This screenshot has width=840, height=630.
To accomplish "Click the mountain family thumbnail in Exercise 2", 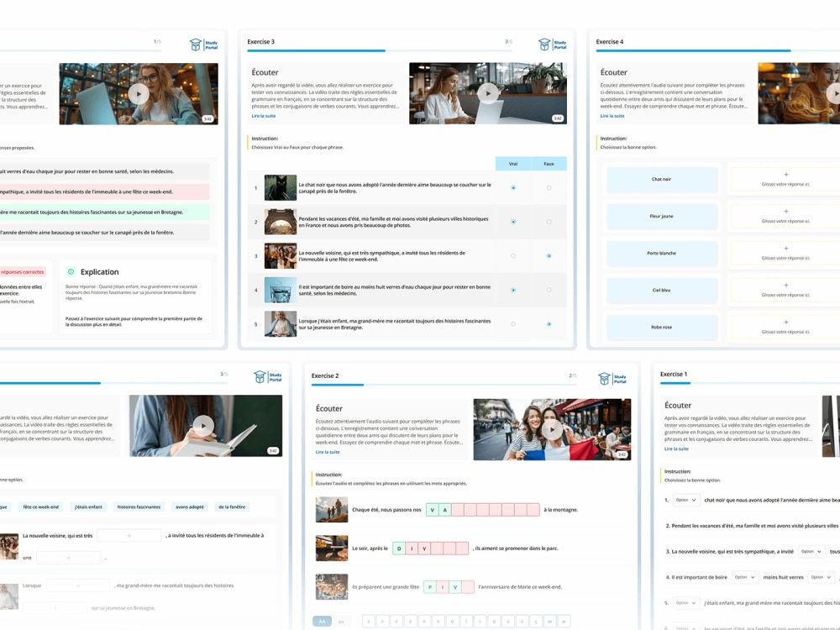I will (332, 510).
